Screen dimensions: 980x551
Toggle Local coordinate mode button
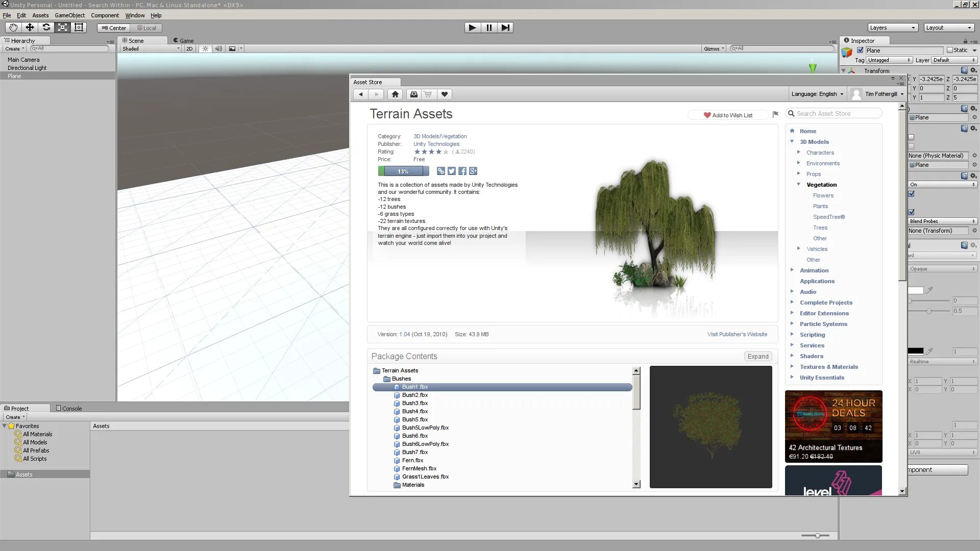(146, 28)
